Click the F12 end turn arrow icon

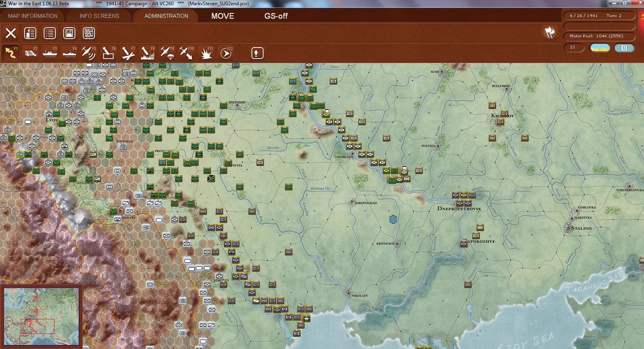tap(226, 53)
